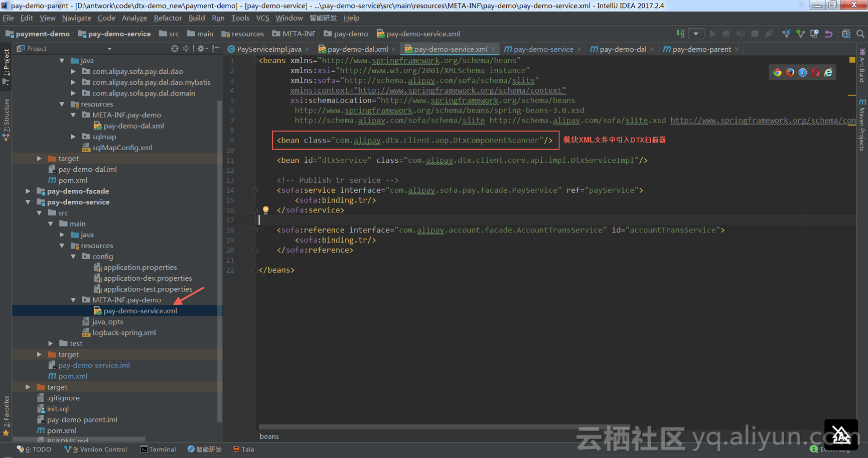The width and height of the screenshot is (868, 458).
Task: Click the VCS Commit Changes icon
Action: tap(800, 34)
